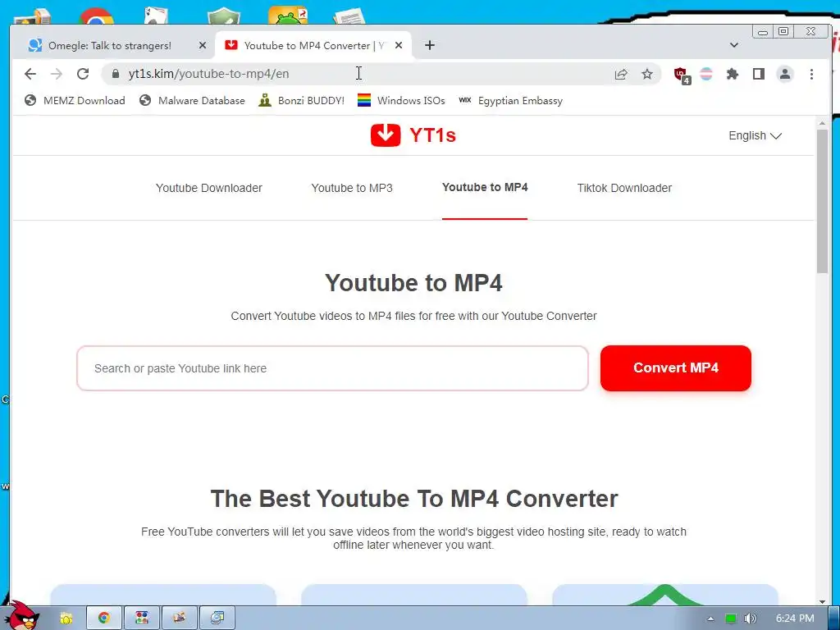Click the Chrome icon on the desktop
The height and width of the screenshot is (630, 840).
(x=97, y=16)
